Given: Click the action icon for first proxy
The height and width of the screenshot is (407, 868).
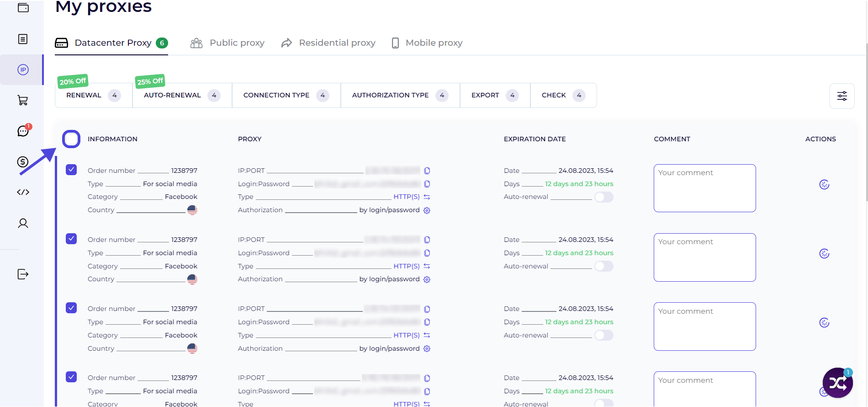Looking at the screenshot, I should pyautogui.click(x=824, y=184).
